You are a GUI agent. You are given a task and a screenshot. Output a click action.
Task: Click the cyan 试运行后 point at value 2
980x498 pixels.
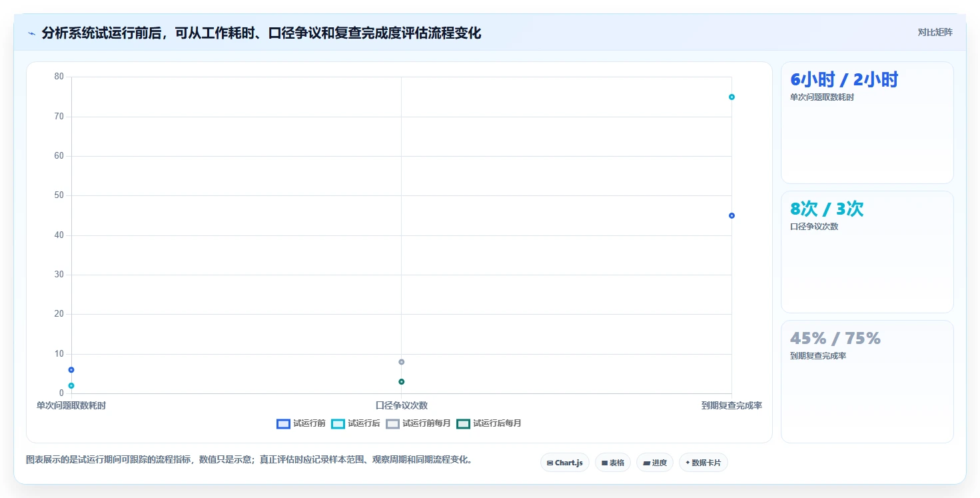71,385
